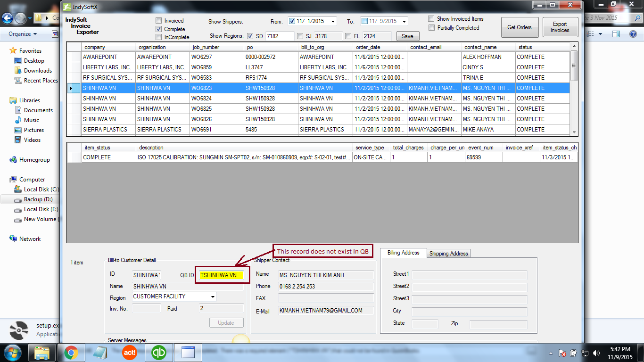Viewport: 644px width, 362px height.
Task: Enable the Invoiced checkbox
Action: pos(159,21)
